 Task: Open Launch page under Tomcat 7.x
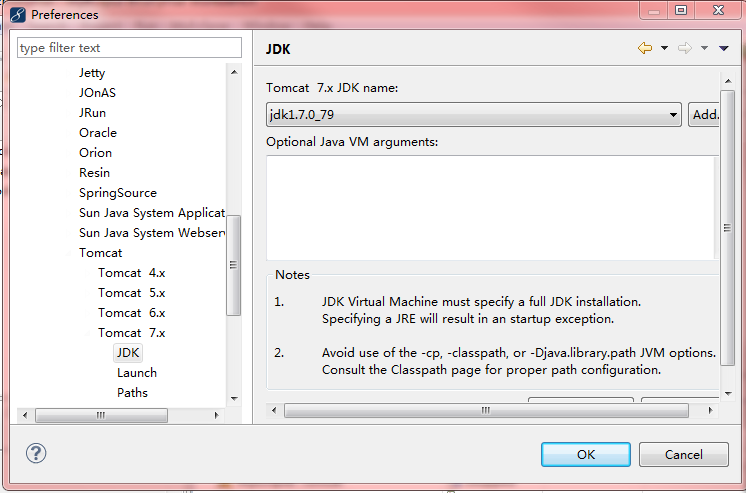137,373
